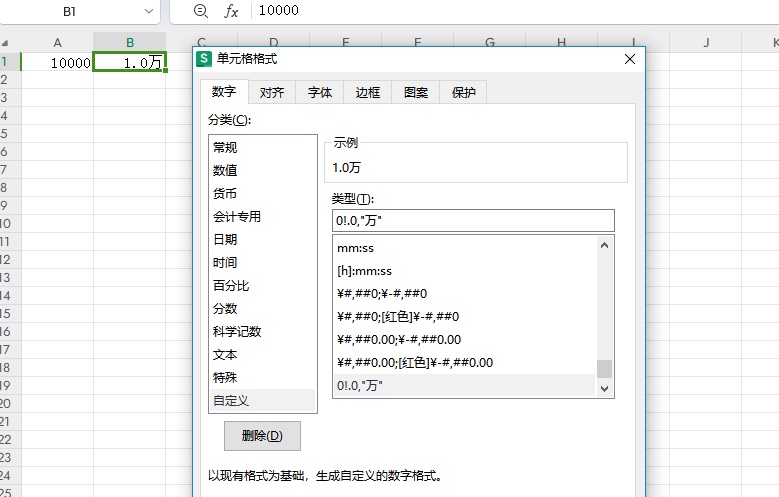Choose 货币 category

262,193
